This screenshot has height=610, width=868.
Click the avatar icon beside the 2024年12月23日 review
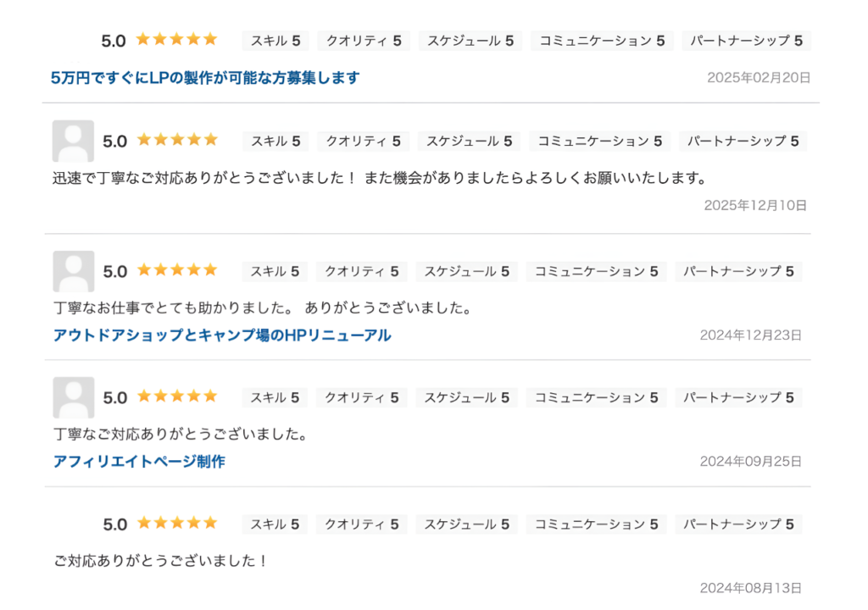point(73,271)
